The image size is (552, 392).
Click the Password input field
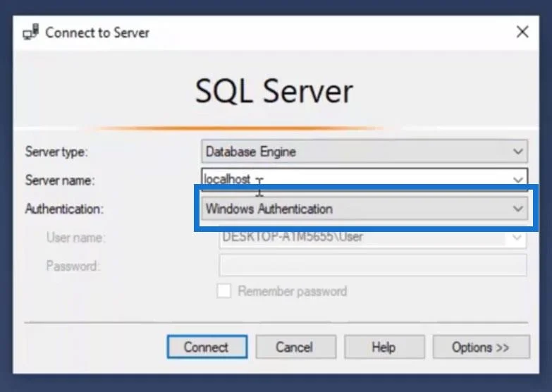[x=373, y=266]
